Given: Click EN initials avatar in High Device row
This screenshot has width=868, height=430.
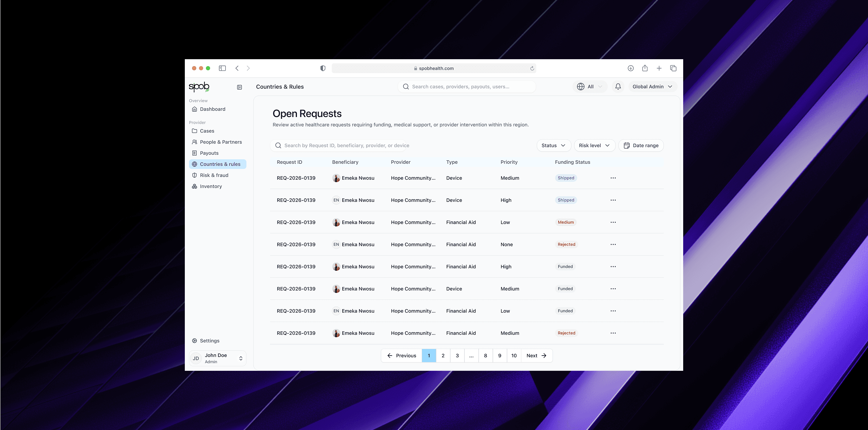Looking at the screenshot, I should [x=336, y=200].
